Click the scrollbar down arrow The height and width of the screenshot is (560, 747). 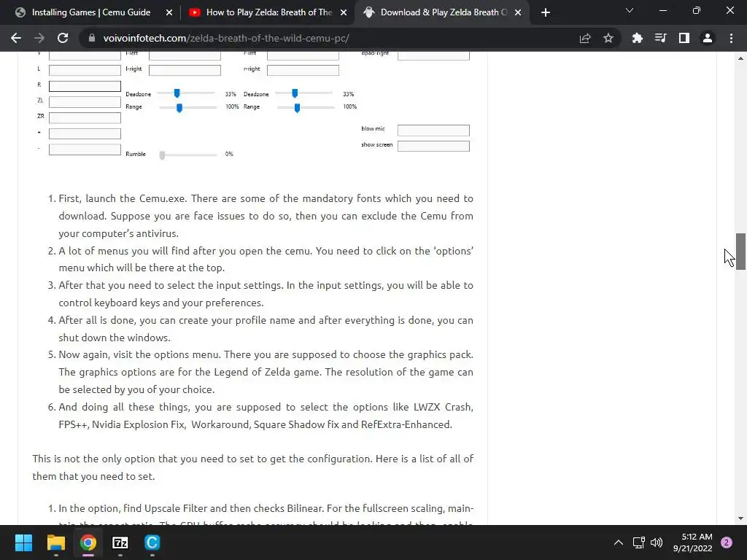[x=740, y=518]
